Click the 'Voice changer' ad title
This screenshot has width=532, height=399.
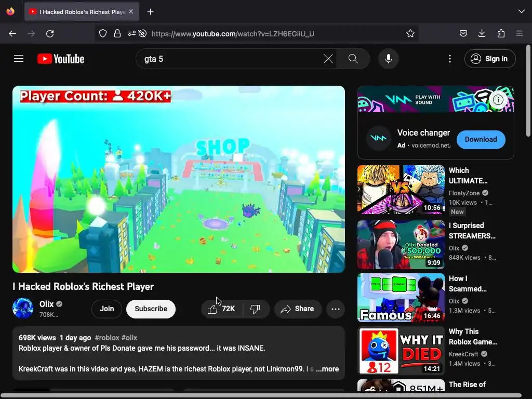pos(423,132)
